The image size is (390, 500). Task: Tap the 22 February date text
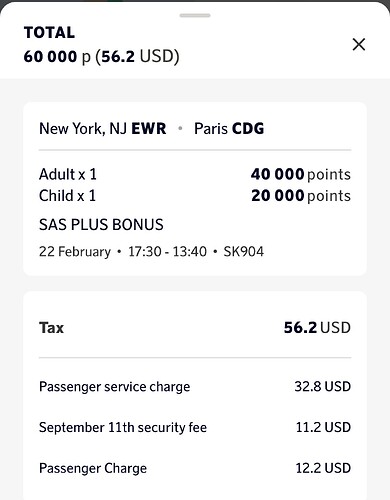pyautogui.click(x=75, y=251)
